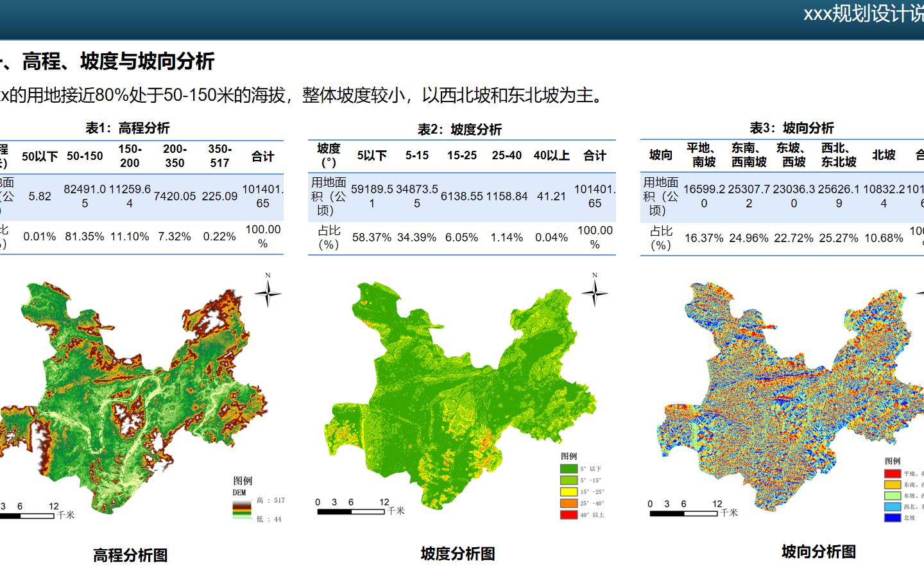The image size is (924, 578).
Task: Click the DEM gradient legend bar
Action: tap(241, 509)
